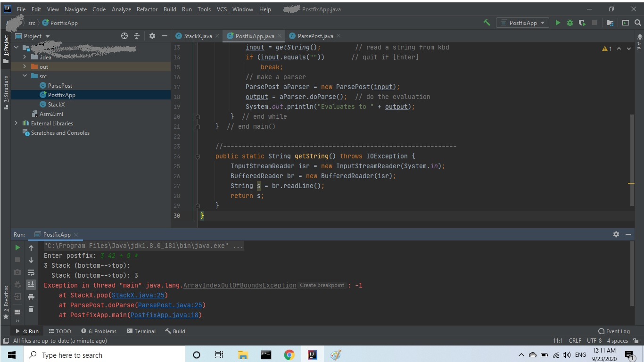Expand External Libraries in the Project tree
The height and width of the screenshot is (362, 644).
tap(16, 123)
